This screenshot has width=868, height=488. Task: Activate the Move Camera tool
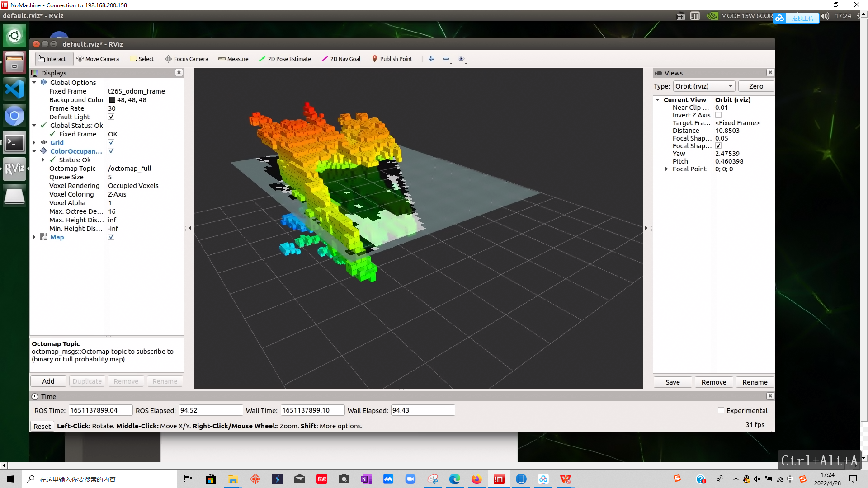point(98,59)
